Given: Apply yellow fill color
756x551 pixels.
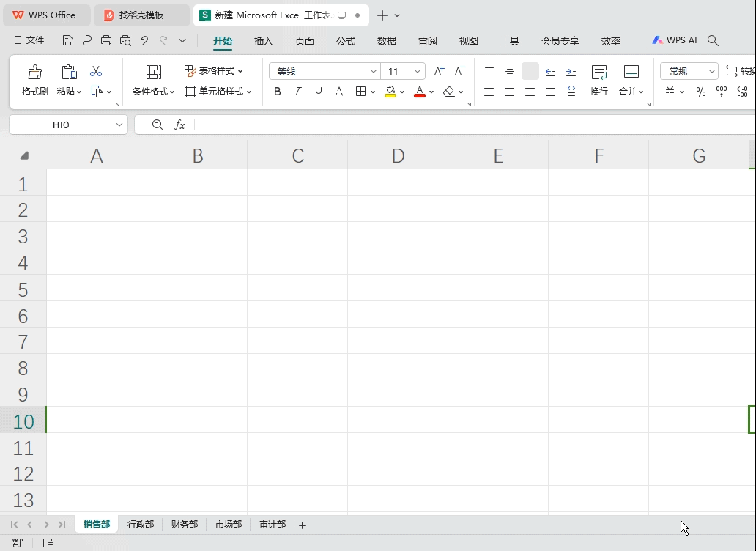Looking at the screenshot, I should [390, 91].
